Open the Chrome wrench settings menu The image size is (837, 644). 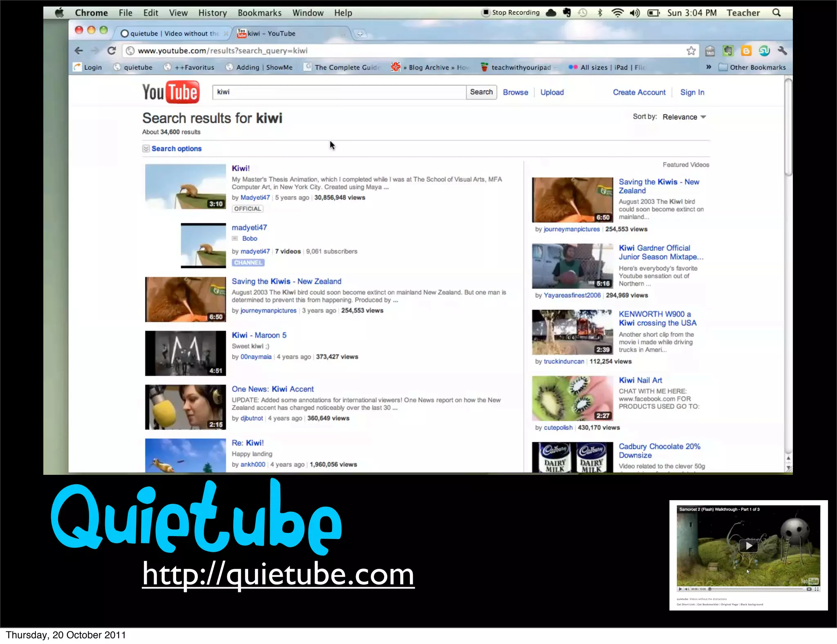click(x=782, y=51)
